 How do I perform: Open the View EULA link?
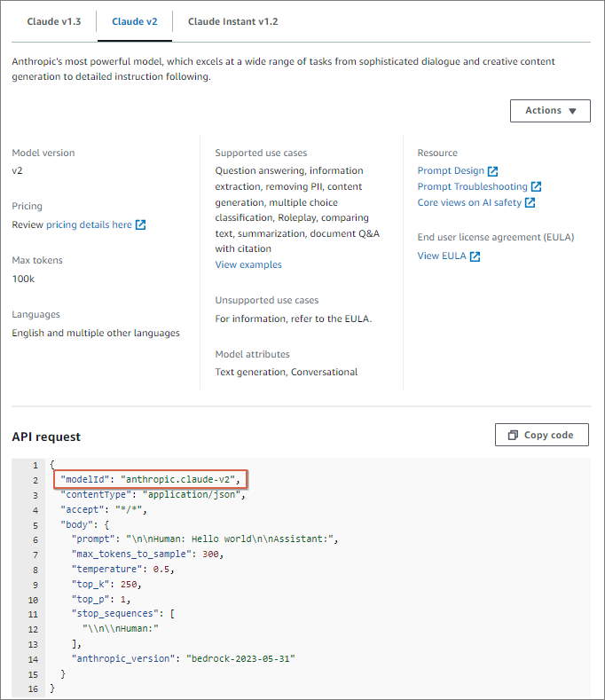[x=442, y=256]
